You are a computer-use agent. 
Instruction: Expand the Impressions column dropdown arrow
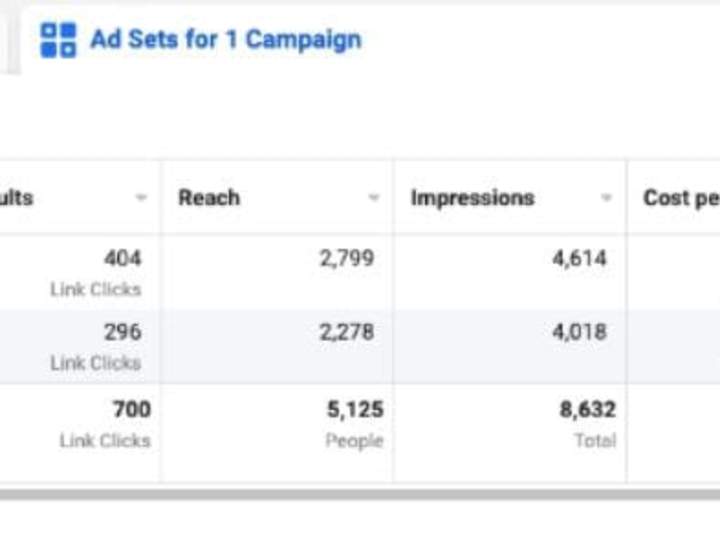tap(606, 198)
